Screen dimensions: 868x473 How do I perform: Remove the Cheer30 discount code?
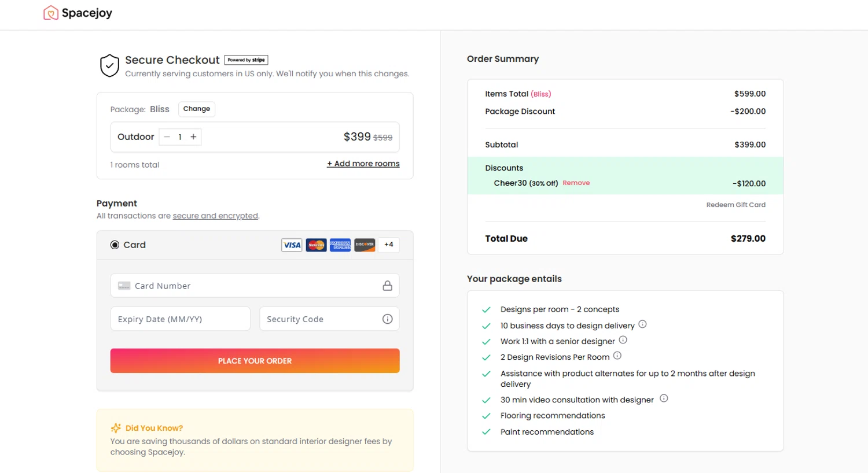(x=576, y=183)
